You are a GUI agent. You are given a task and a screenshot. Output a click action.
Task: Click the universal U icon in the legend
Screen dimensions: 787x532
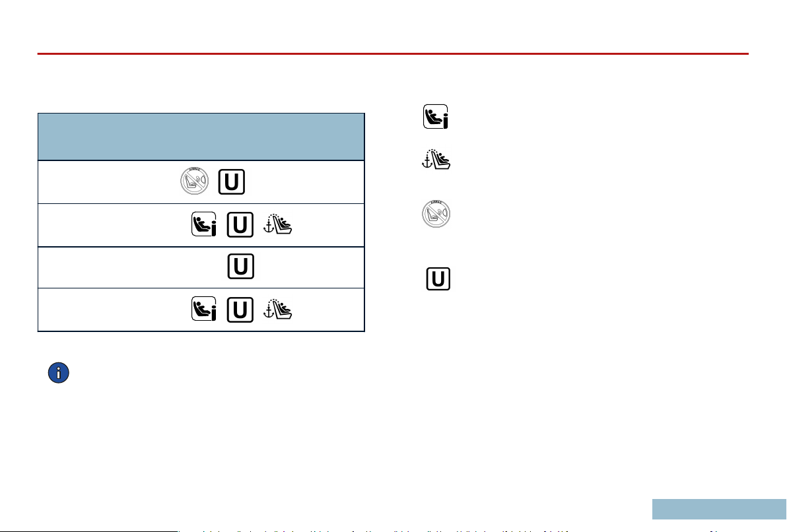[x=438, y=279]
